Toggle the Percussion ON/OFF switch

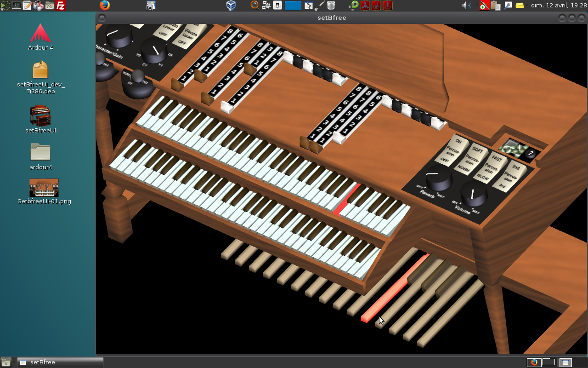coord(453,149)
